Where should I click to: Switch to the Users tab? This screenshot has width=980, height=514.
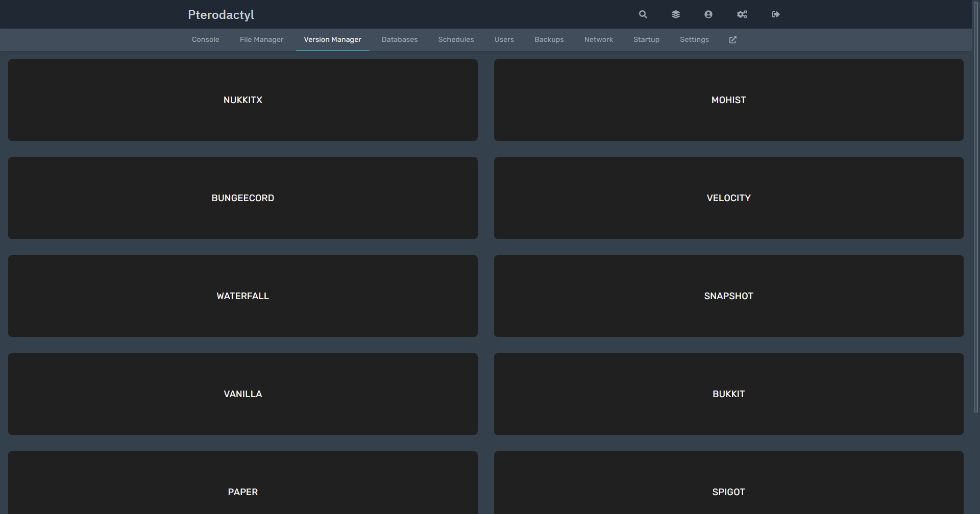pos(504,40)
